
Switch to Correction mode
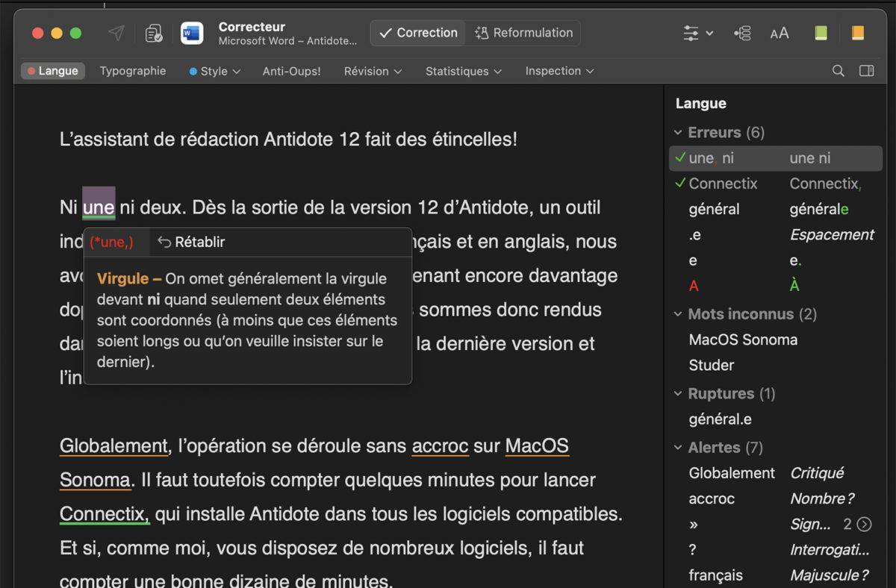(x=418, y=33)
